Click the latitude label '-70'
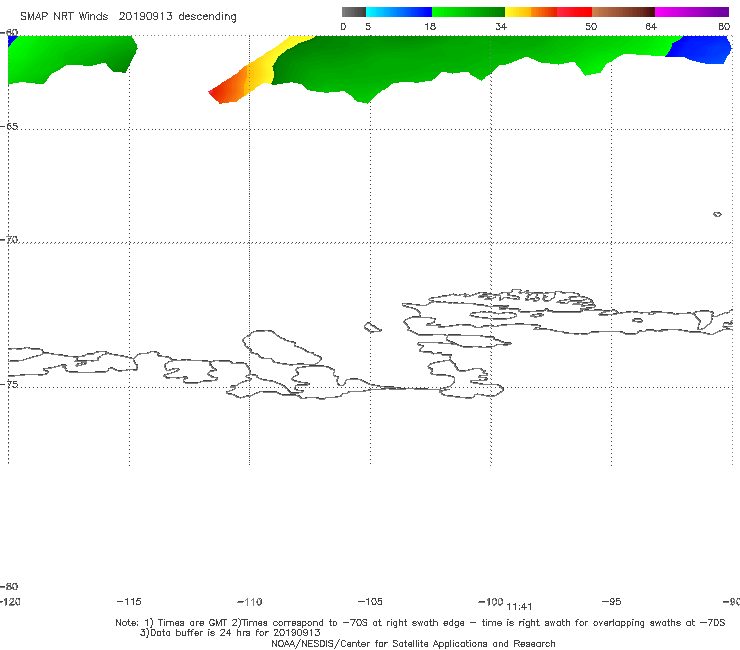 point(9,240)
